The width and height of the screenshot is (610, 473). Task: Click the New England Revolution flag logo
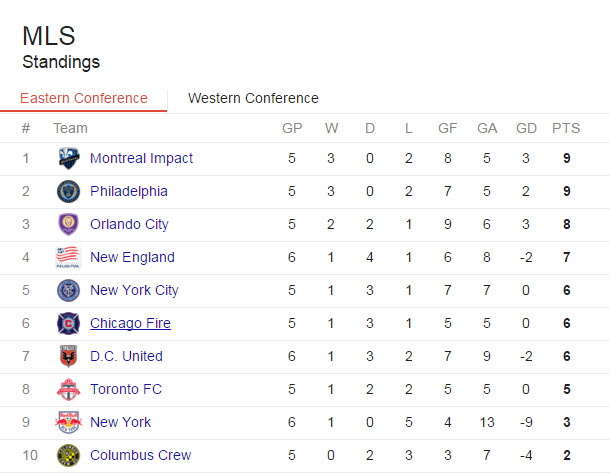coord(68,257)
